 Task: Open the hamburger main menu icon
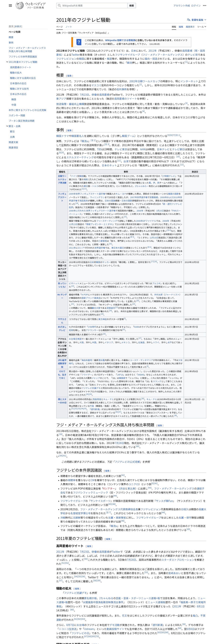(10, 6)
